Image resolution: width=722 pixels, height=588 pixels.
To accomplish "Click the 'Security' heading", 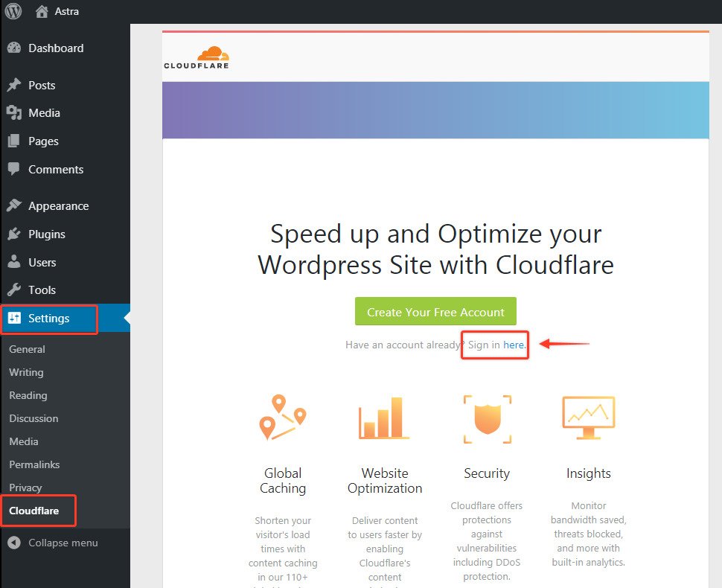I will pos(487,473).
